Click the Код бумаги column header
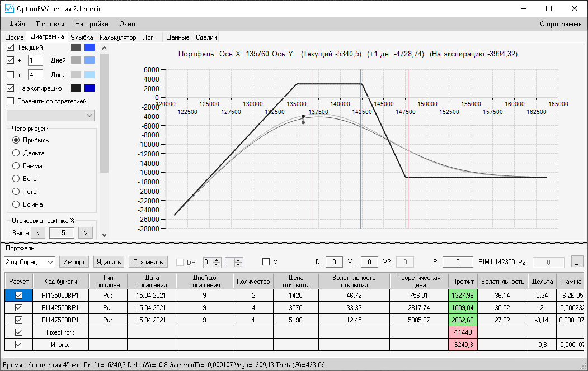Viewport: 588px width, 371px height. coord(61,281)
